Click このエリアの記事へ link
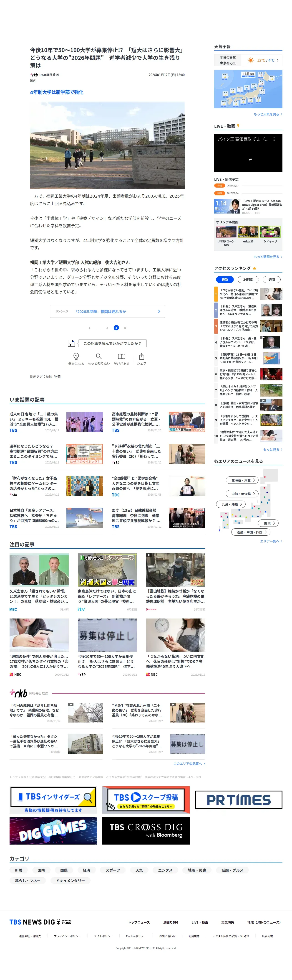Viewport: 292px width, 980px height. point(189,764)
